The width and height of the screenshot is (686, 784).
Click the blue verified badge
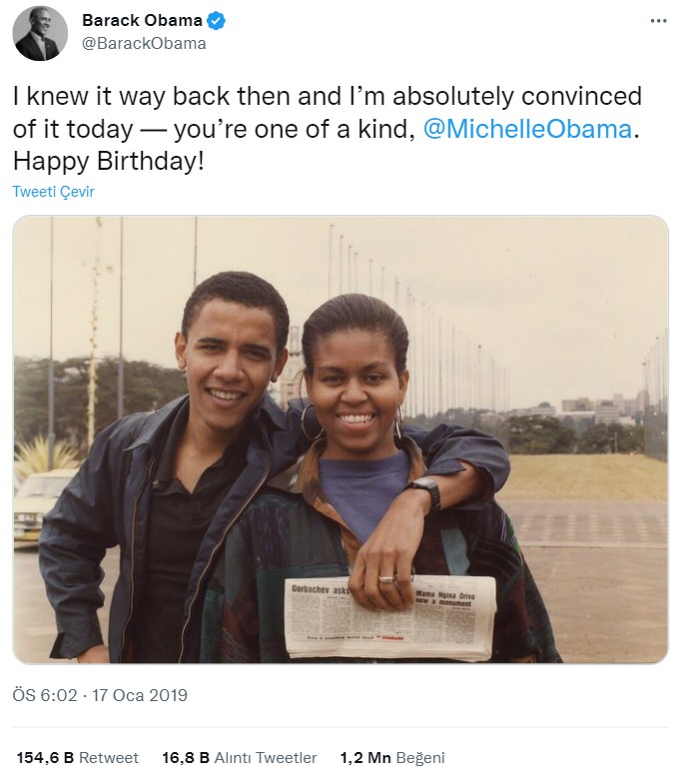click(x=216, y=21)
